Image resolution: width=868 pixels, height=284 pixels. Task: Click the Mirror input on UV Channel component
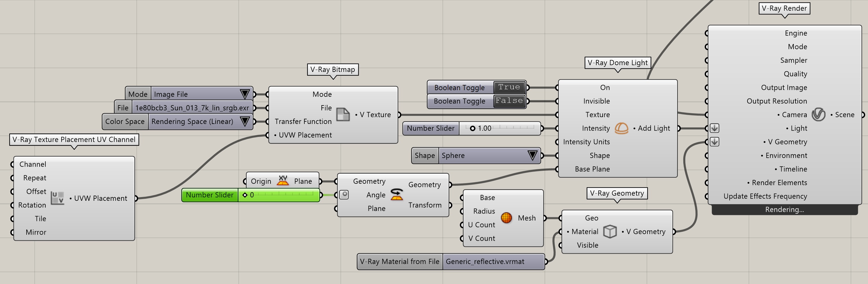click(x=36, y=232)
